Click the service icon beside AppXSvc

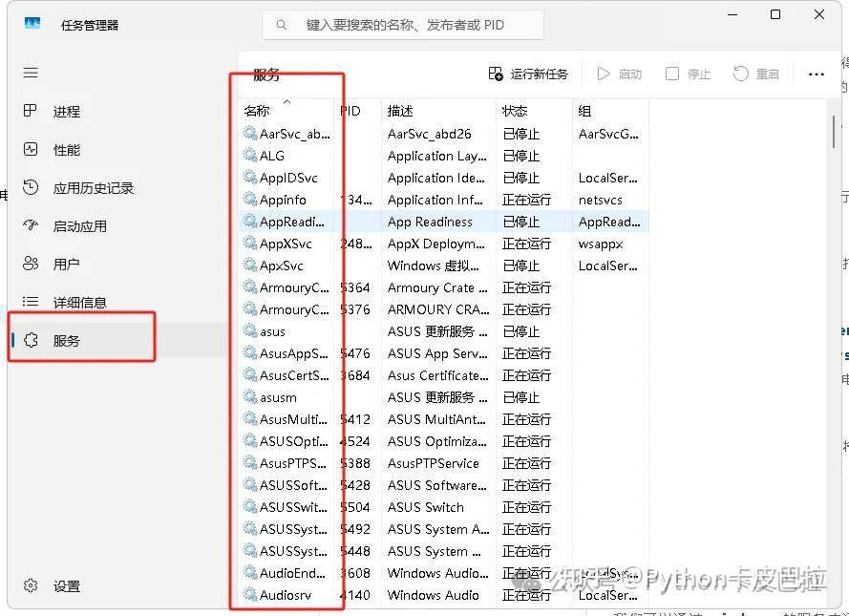point(250,244)
